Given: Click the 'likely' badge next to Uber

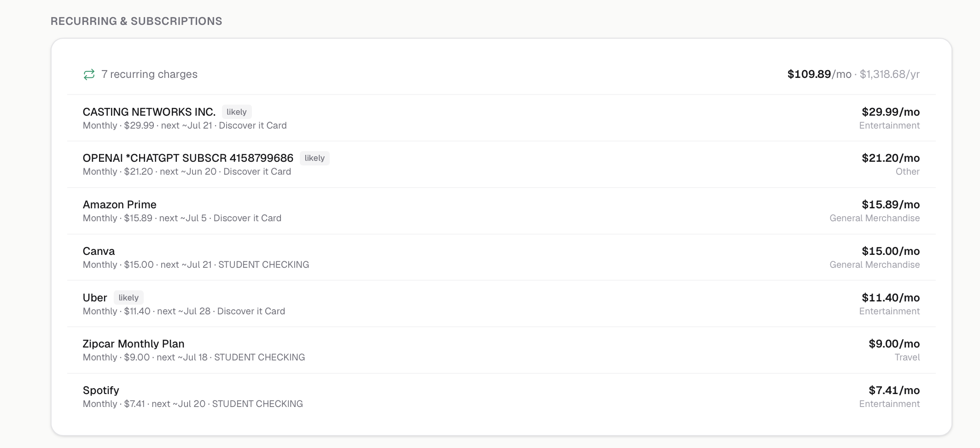Looking at the screenshot, I should (128, 298).
